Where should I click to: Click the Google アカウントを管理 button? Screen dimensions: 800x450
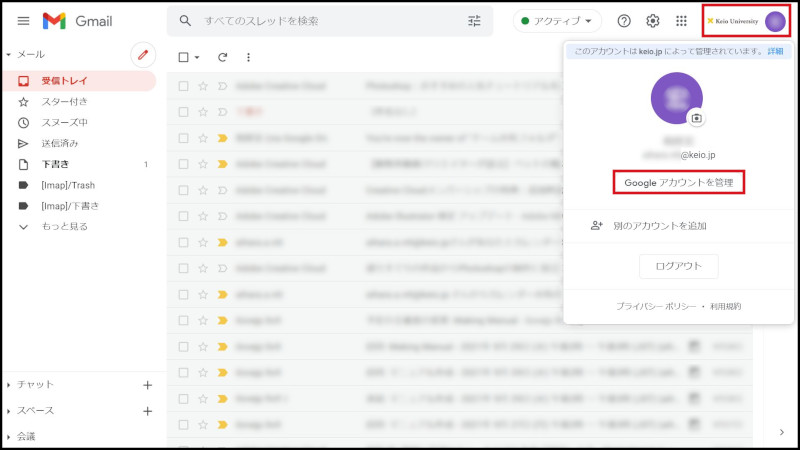[679, 183]
